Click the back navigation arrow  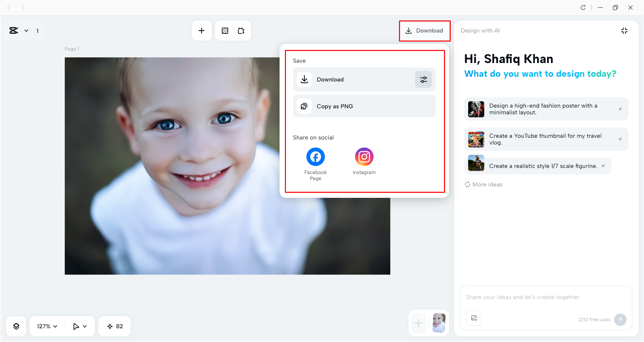(9, 7)
